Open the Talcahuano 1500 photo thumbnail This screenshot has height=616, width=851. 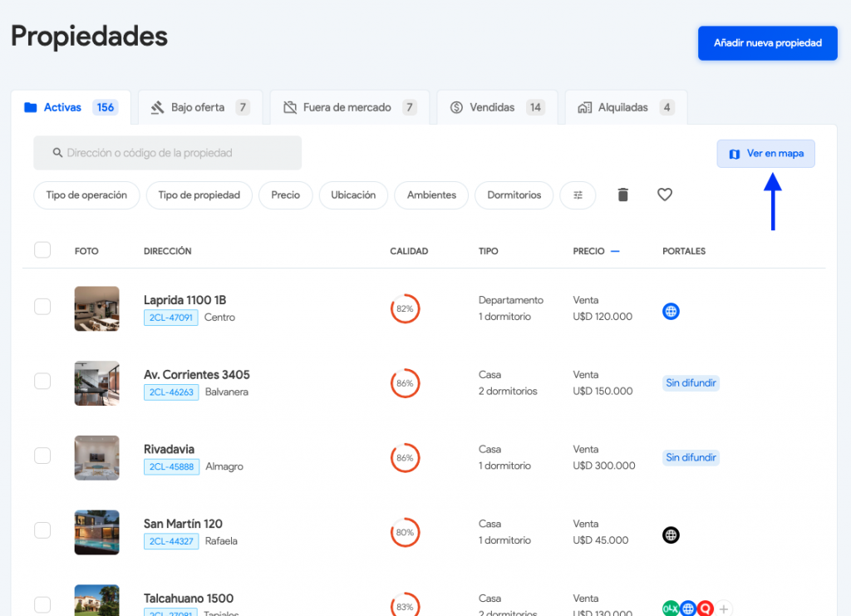click(x=96, y=600)
